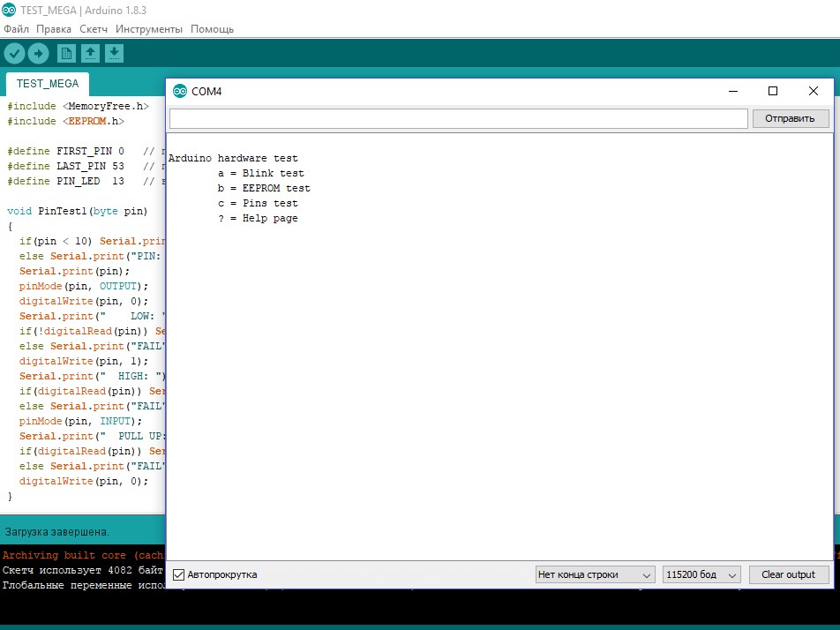840x630 pixels.
Task: Click the Arduino logo in the main title bar
Action: (9, 10)
